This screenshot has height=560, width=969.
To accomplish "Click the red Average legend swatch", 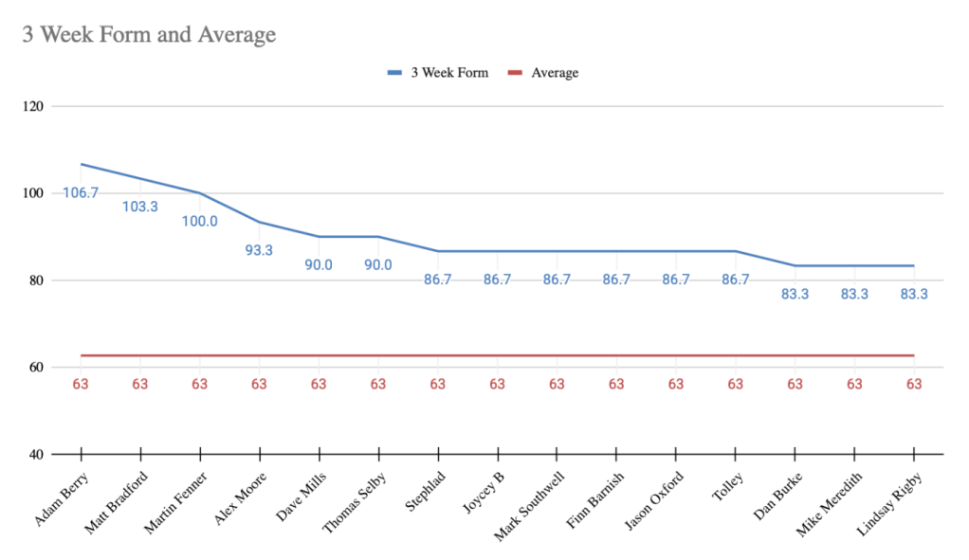I will [516, 72].
